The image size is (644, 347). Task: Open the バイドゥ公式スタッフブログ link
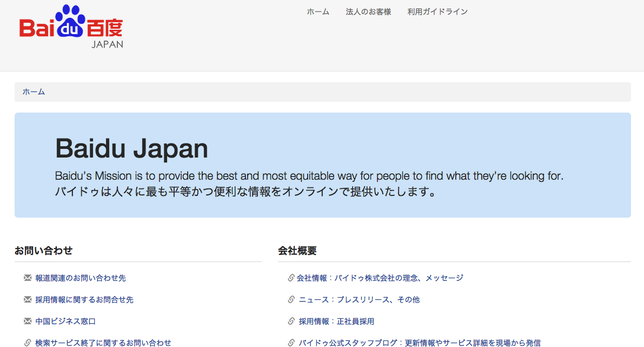(420, 343)
